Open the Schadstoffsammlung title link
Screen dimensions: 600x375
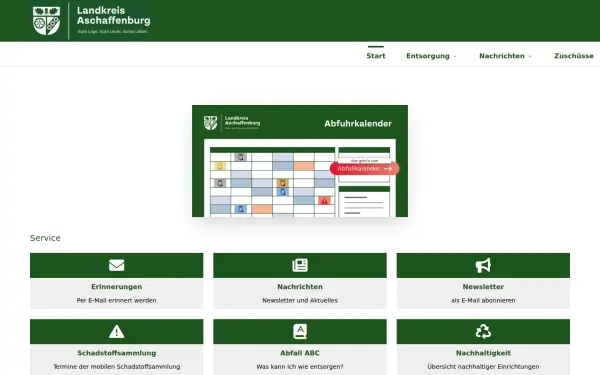pyautogui.click(x=116, y=353)
